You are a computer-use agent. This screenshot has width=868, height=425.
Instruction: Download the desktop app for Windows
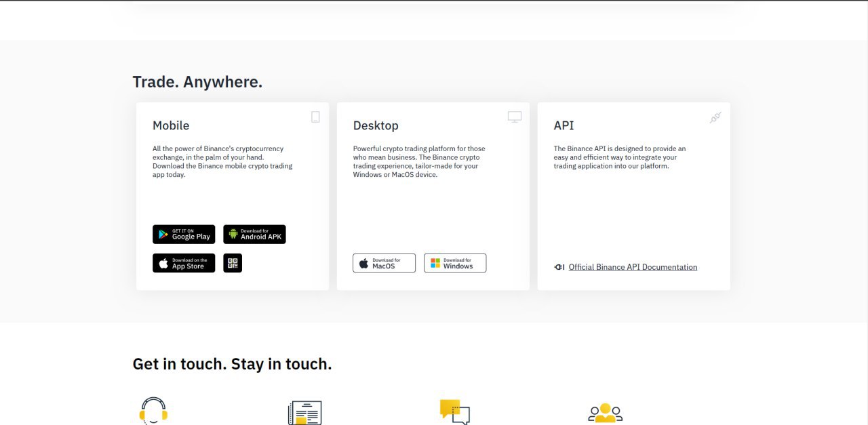pyautogui.click(x=455, y=263)
